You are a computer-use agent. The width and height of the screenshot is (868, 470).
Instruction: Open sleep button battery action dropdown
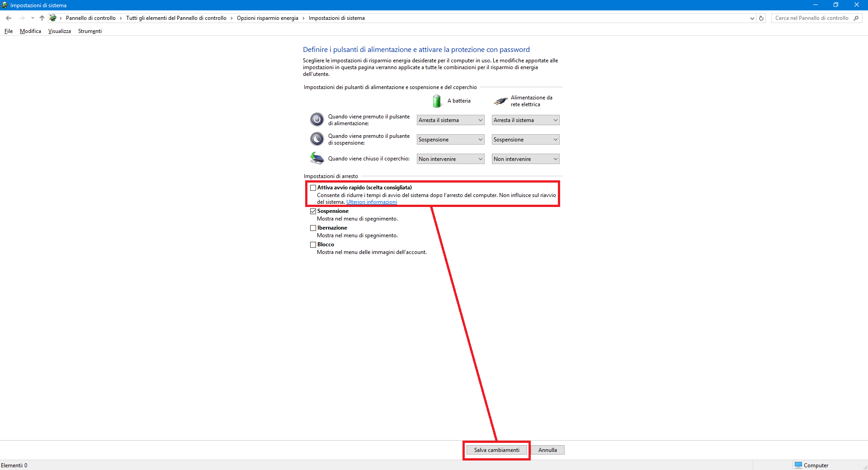click(x=450, y=140)
